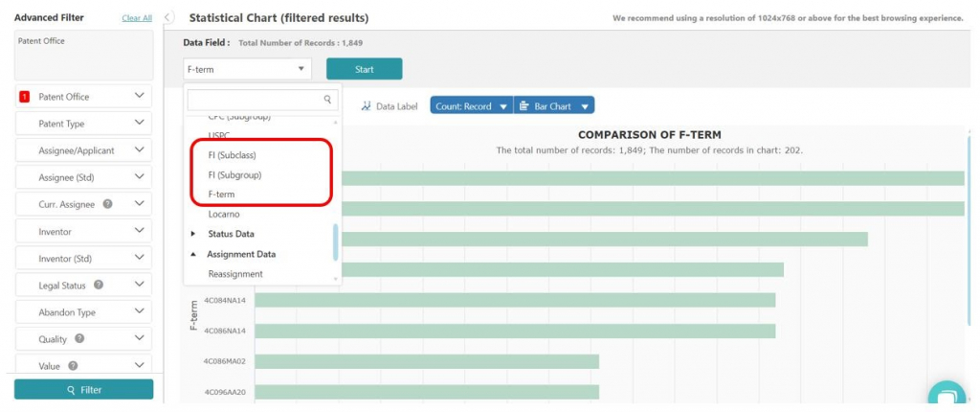The height and width of the screenshot is (412, 980).
Task: Collapse the Advanced Filter panel arrow
Action: click(x=168, y=17)
